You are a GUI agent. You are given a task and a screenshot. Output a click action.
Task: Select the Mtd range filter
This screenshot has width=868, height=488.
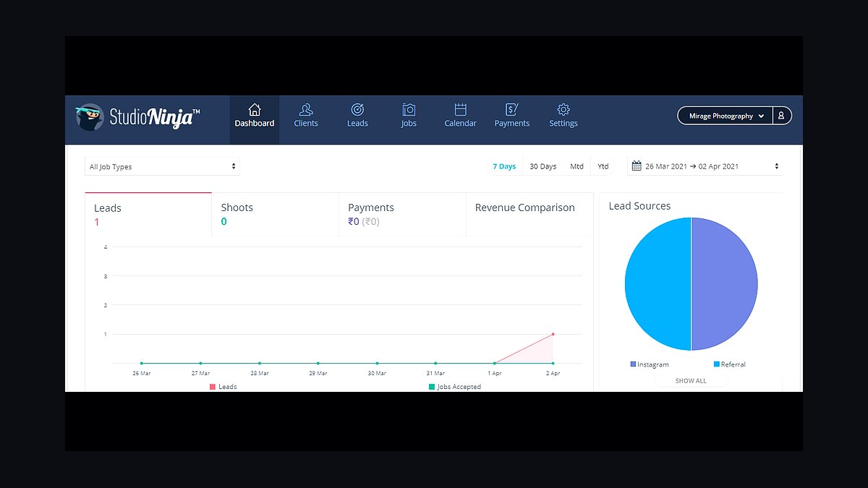576,166
